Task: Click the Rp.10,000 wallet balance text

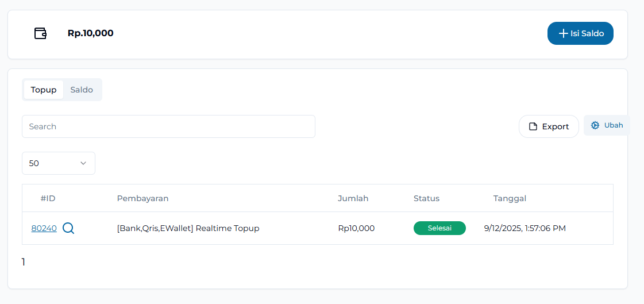Action: 90,33
